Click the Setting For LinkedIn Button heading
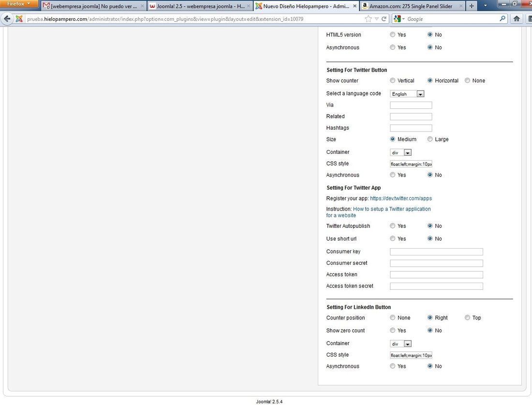 [x=359, y=307]
